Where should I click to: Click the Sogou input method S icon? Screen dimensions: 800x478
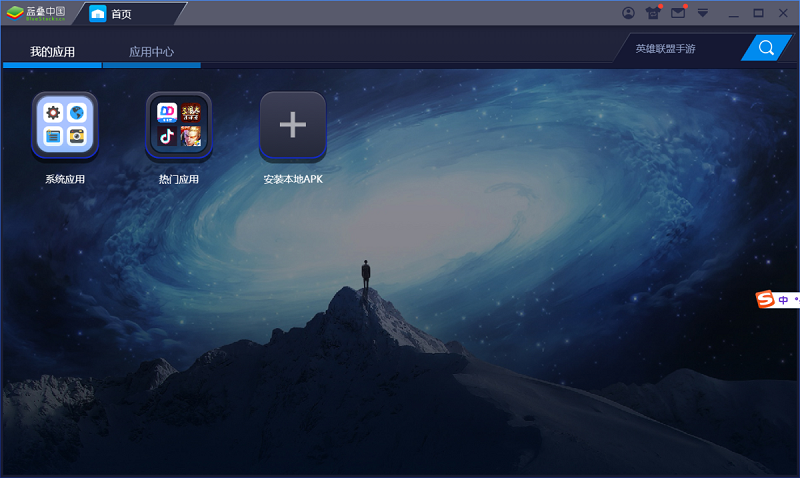pos(765,299)
